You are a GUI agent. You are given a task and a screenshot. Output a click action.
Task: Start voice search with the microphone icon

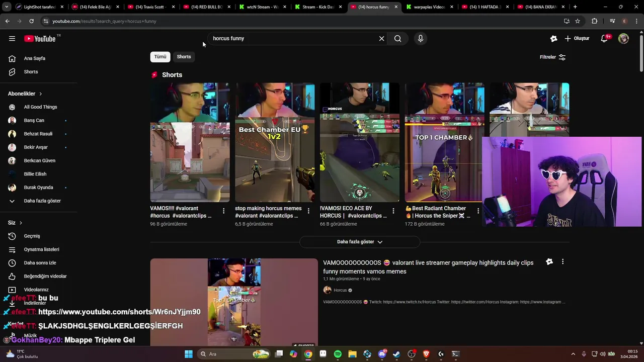(x=421, y=39)
